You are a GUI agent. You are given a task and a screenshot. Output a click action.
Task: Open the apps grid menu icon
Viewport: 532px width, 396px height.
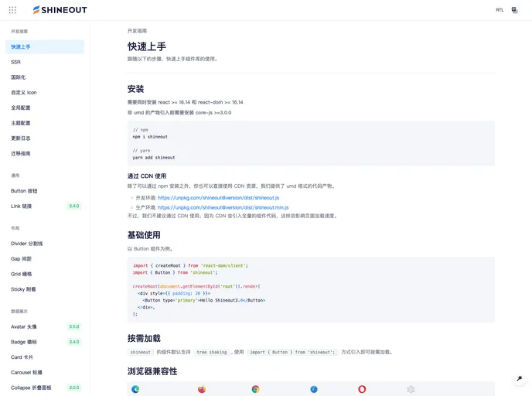12,10
